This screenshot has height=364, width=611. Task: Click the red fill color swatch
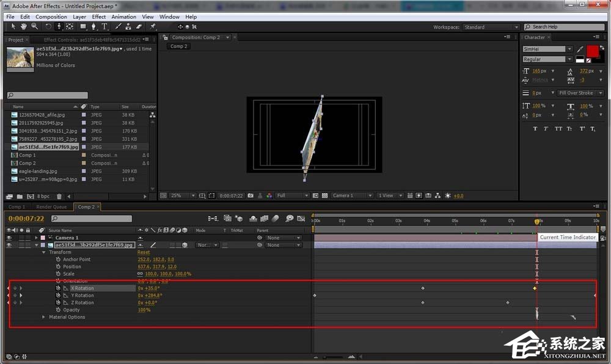[593, 50]
